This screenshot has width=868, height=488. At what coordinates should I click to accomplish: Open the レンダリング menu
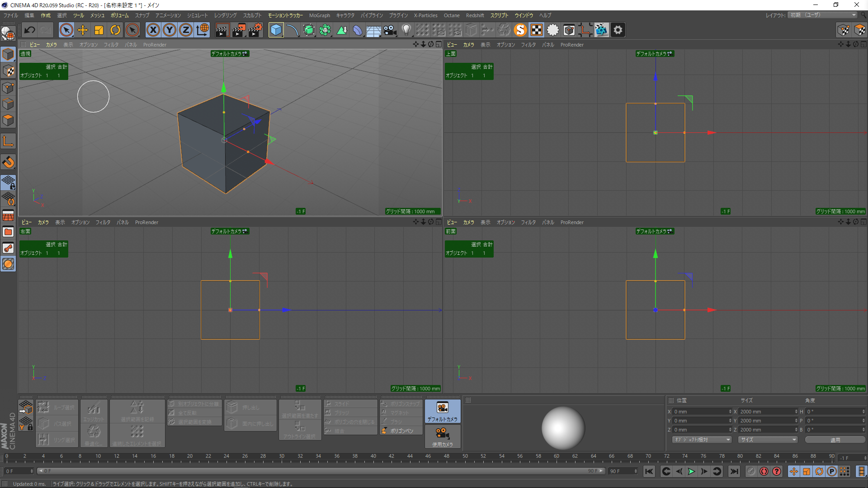(x=225, y=15)
